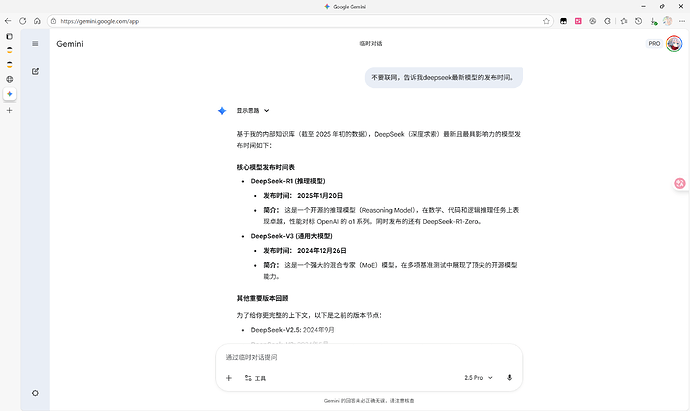Viewport: 690px width, 411px height.
Task: Go to browser home page icon
Action: (x=37, y=21)
